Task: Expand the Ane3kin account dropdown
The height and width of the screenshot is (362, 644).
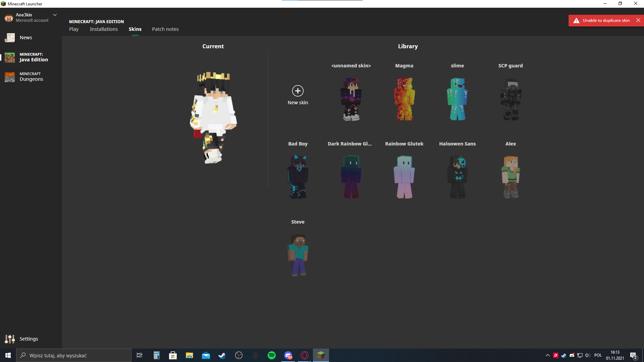Action: click(55, 15)
